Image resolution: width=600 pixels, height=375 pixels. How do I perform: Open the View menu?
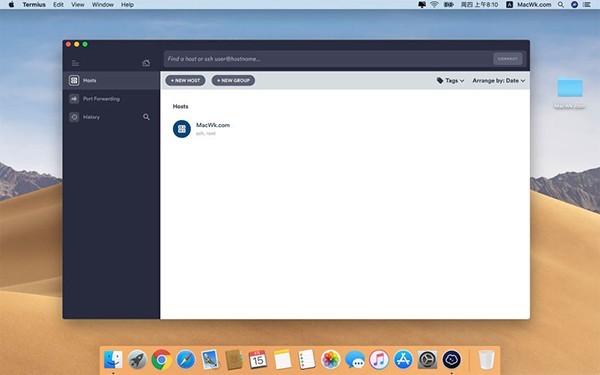tap(78, 5)
